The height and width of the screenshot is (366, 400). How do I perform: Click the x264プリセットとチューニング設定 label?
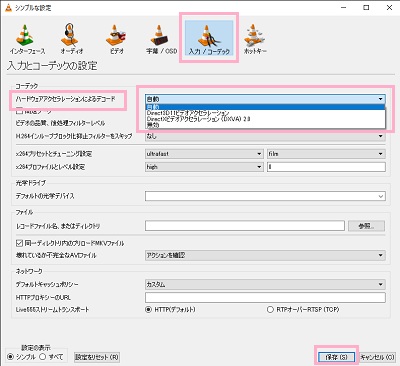54,154
